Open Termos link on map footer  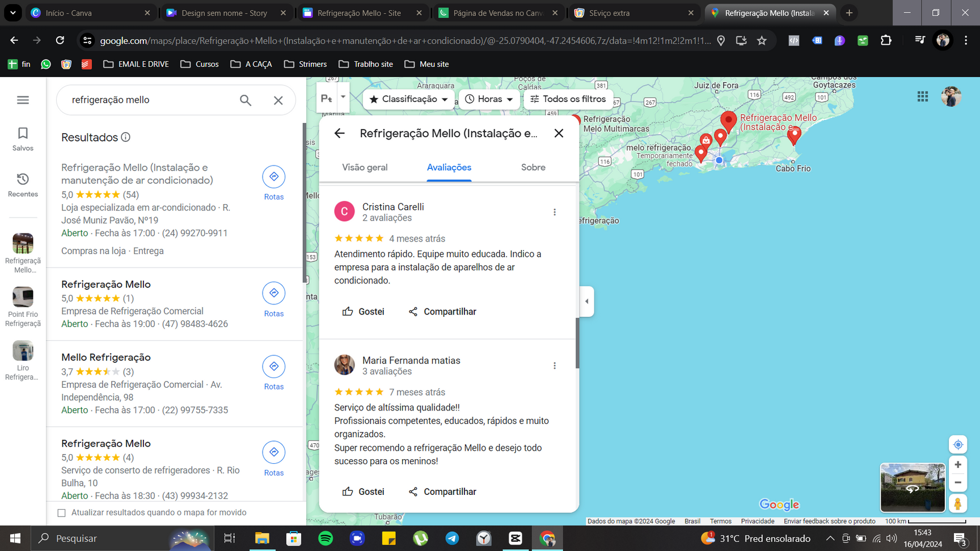(720, 522)
